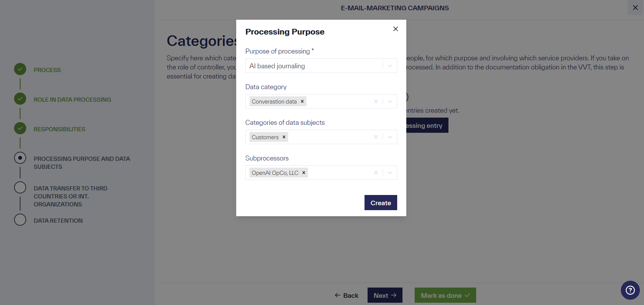Select the Data Retention step circle
Screen dimensions: 644x305
pos(20,220)
